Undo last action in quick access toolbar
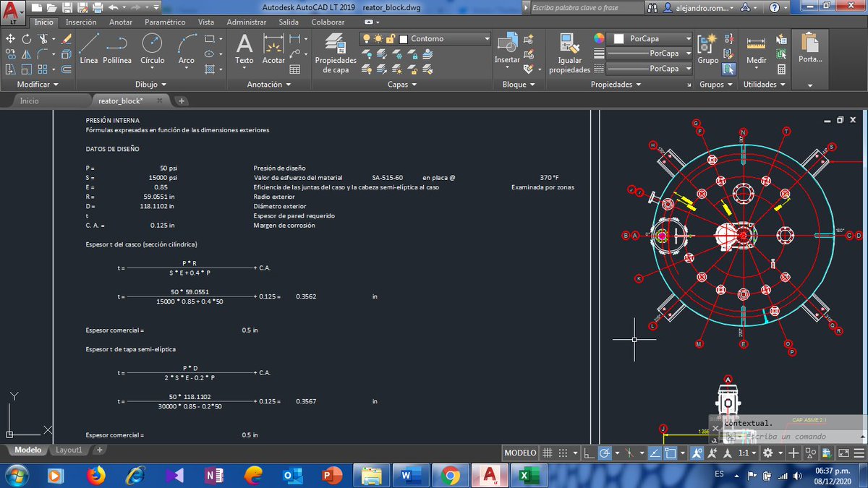This screenshot has width=868, height=488. 112,8
